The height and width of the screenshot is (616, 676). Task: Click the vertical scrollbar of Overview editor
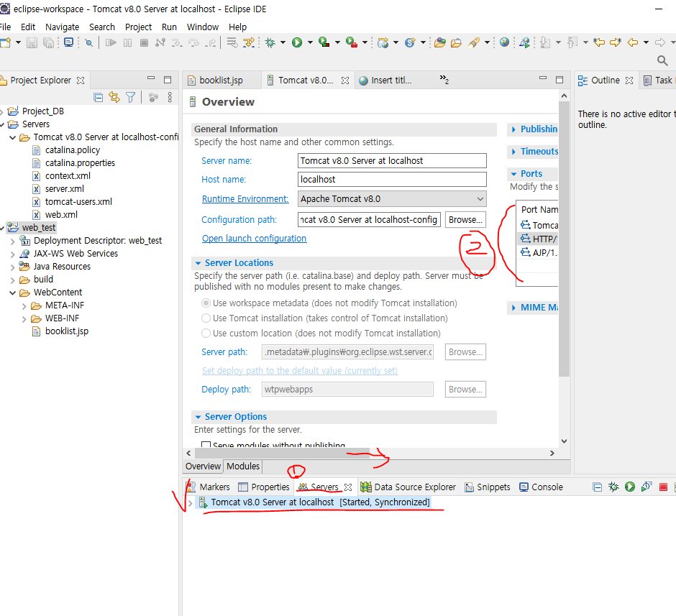[564, 239]
